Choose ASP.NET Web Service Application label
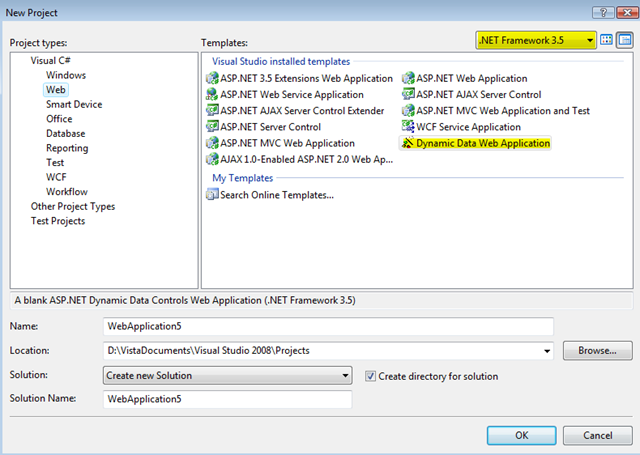 tap(292, 94)
